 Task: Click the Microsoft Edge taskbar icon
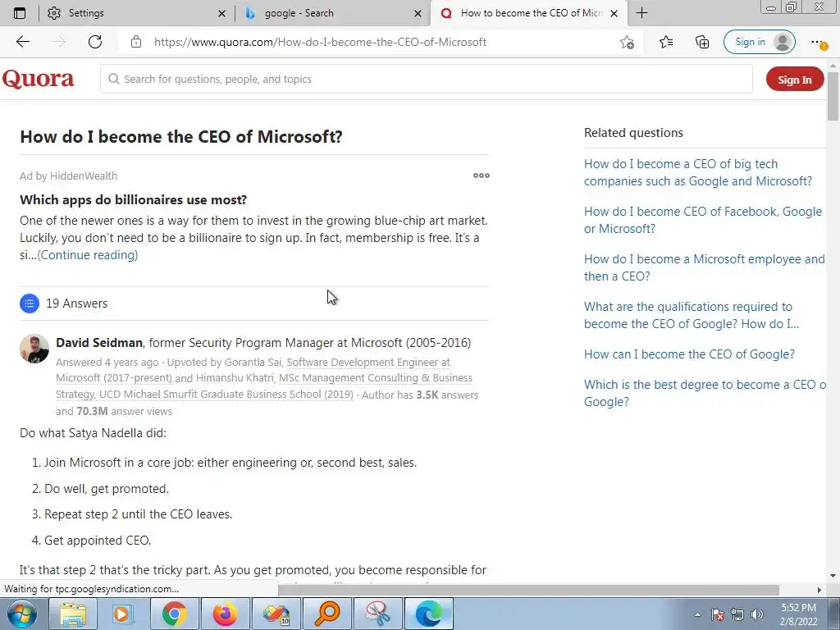tap(428, 614)
